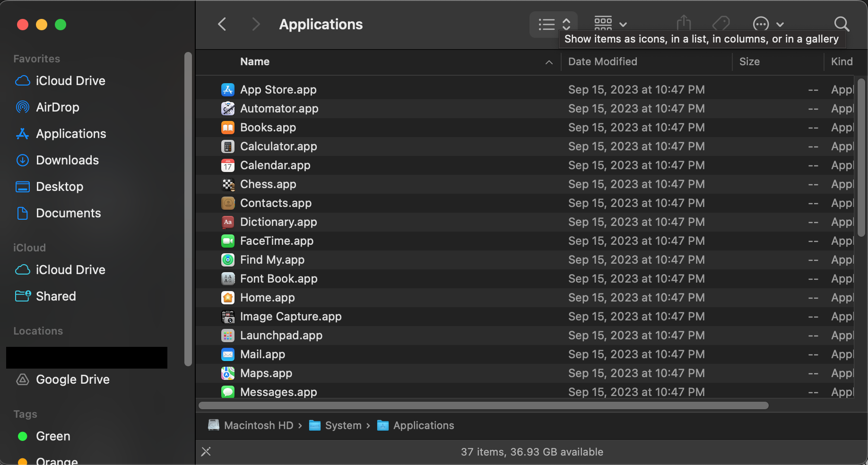
Task: Click the sidebar vertical scrollbar
Action: (188, 209)
